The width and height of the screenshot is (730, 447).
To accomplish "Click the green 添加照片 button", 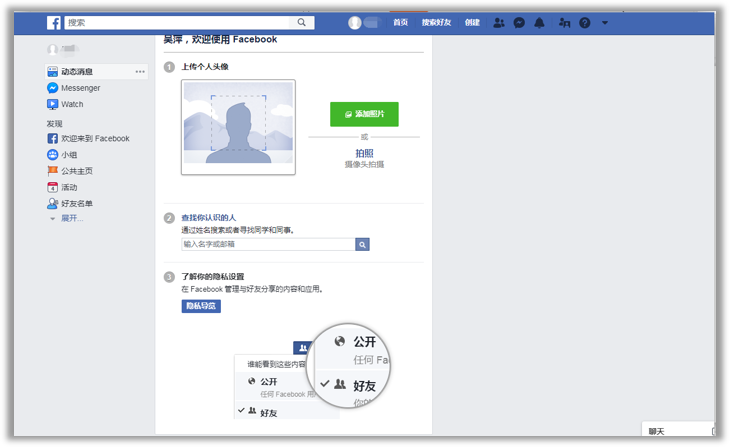I will pos(364,114).
